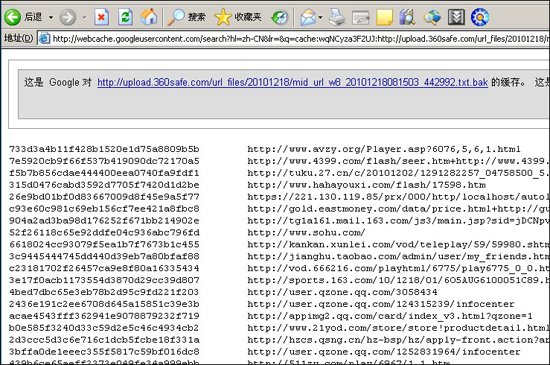This screenshot has height=365, width=550.
Task: Select hash 4bed7dbc65e3eb78b2d95c9fd221f203
Action: 104,292
